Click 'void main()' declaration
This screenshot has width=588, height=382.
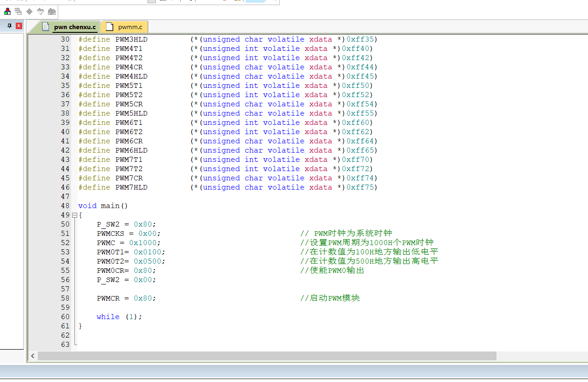click(103, 206)
